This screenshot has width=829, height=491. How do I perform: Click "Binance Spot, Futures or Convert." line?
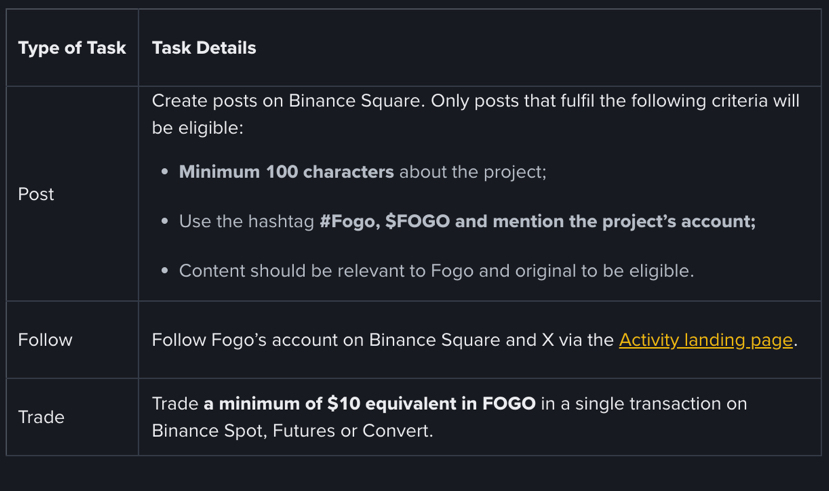click(293, 431)
